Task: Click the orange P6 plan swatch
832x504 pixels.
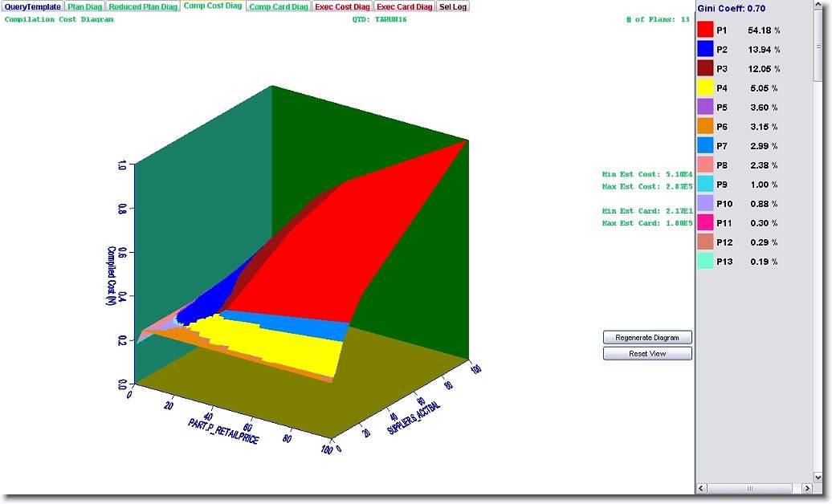Action: click(x=705, y=127)
